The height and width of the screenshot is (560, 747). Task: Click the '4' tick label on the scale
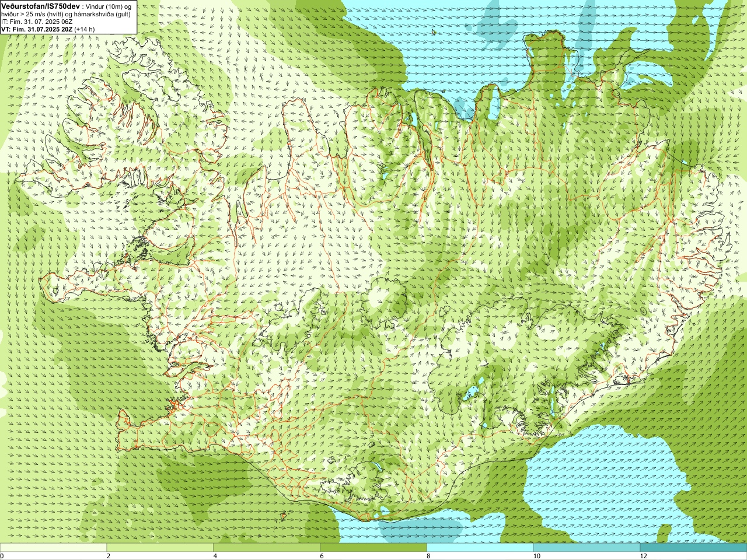click(x=215, y=556)
